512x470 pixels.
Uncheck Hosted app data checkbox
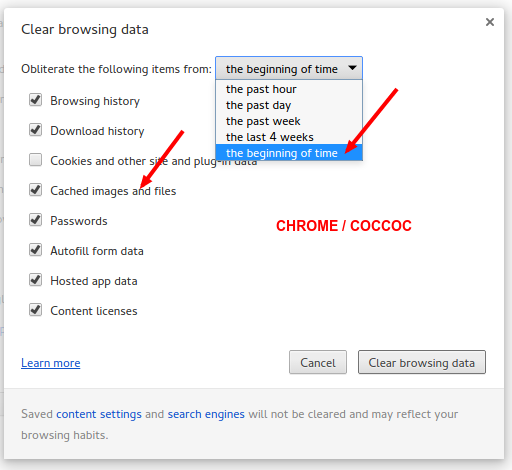click(x=35, y=280)
